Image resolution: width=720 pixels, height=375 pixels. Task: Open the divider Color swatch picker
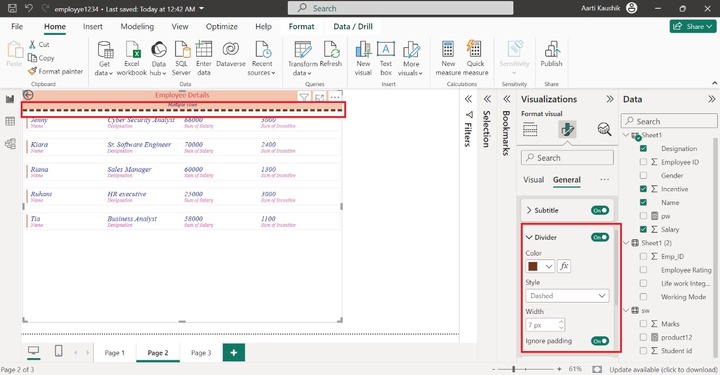[540, 266]
